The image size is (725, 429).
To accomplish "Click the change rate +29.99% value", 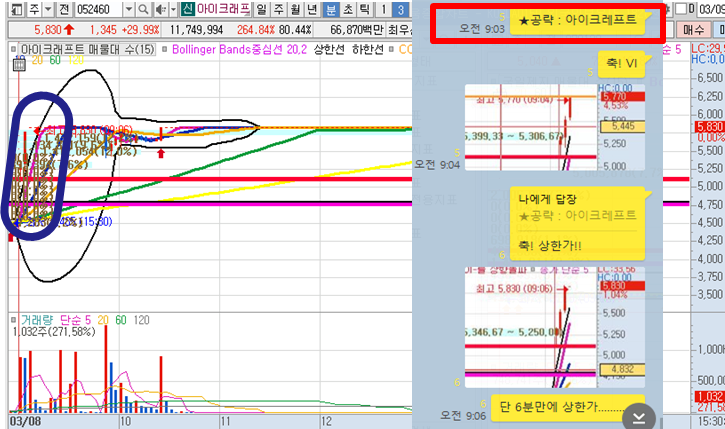I will click(x=141, y=30).
